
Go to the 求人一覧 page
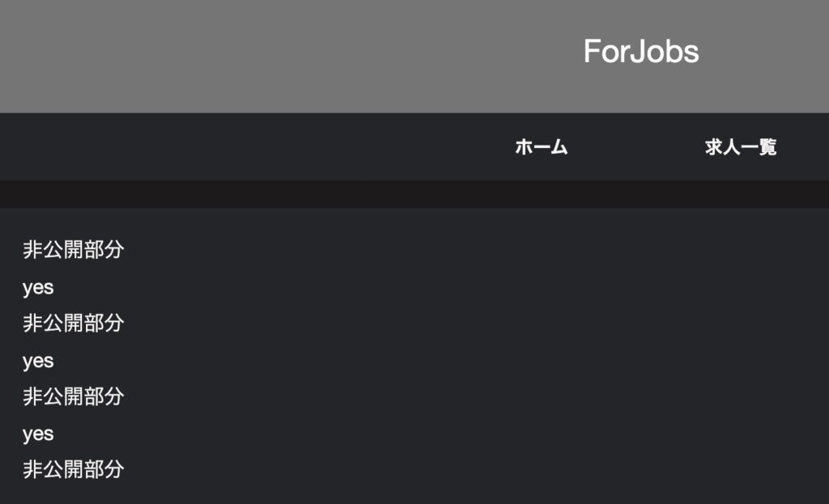(x=740, y=147)
